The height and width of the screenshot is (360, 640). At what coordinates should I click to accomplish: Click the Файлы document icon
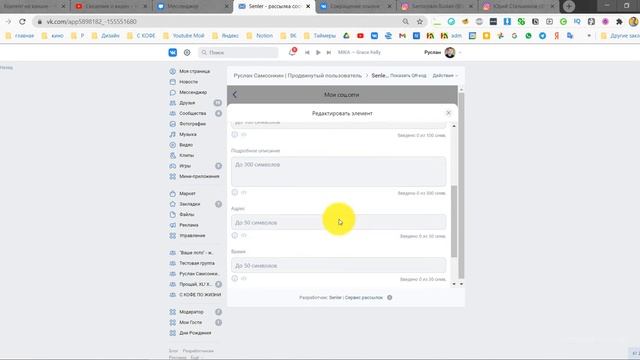pos(172,214)
